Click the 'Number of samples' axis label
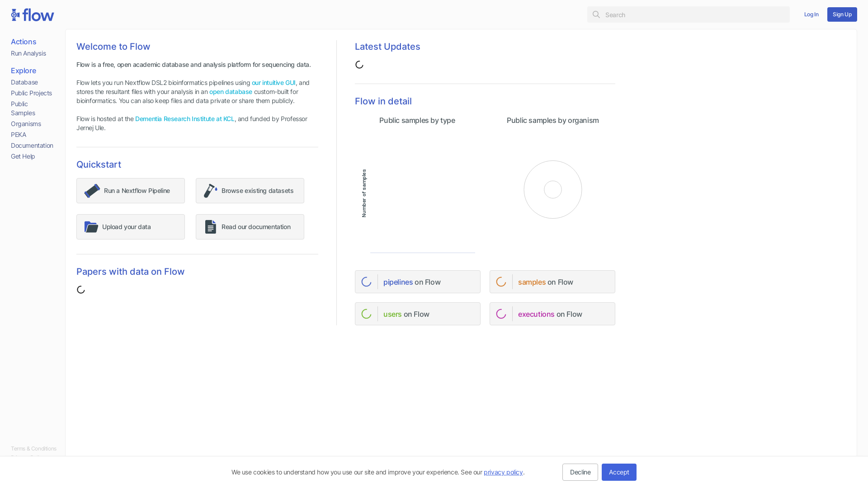Screen dimensions: 868x488 (364, 193)
